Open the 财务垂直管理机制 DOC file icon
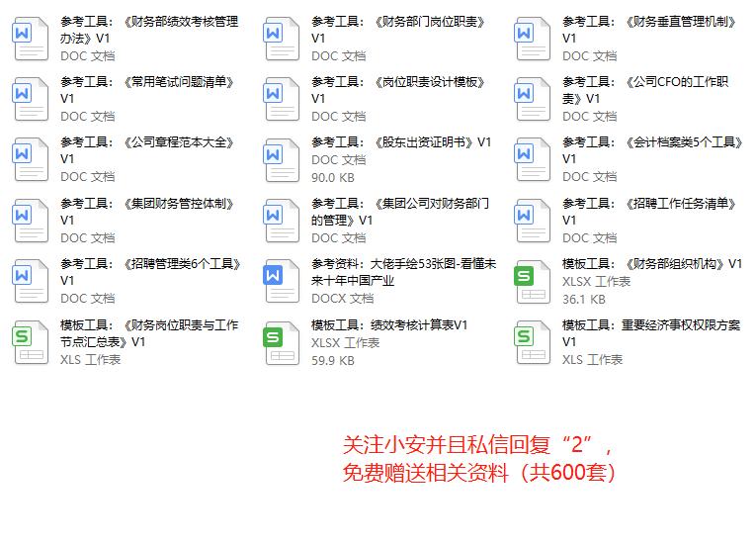The width and height of the screenshot is (756, 546). 533,39
